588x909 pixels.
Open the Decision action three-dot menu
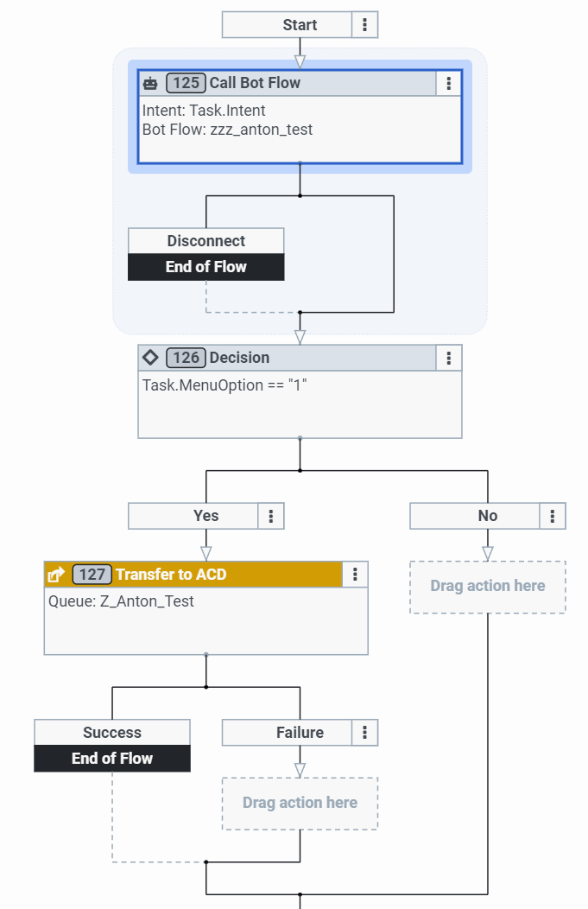449,358
